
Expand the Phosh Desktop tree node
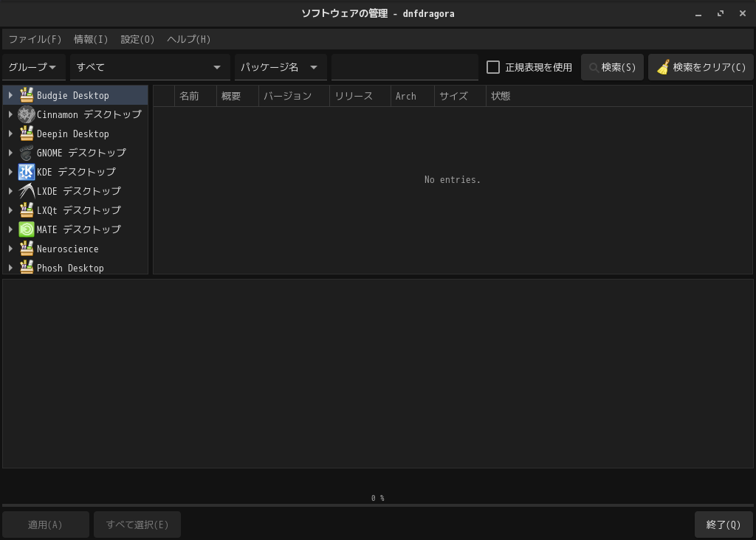(10, 268)
